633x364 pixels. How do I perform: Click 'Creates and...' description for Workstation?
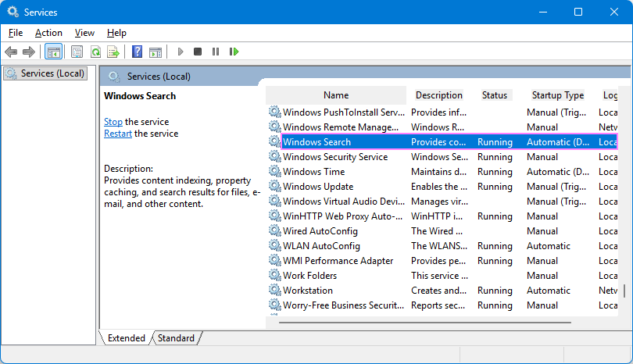[438, 291]
